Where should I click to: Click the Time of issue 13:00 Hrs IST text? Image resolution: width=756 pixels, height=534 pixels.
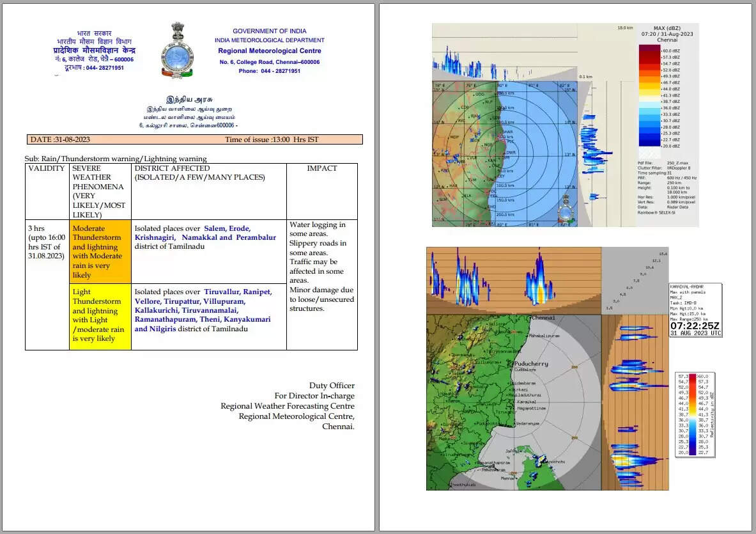[x=272, y=139]
